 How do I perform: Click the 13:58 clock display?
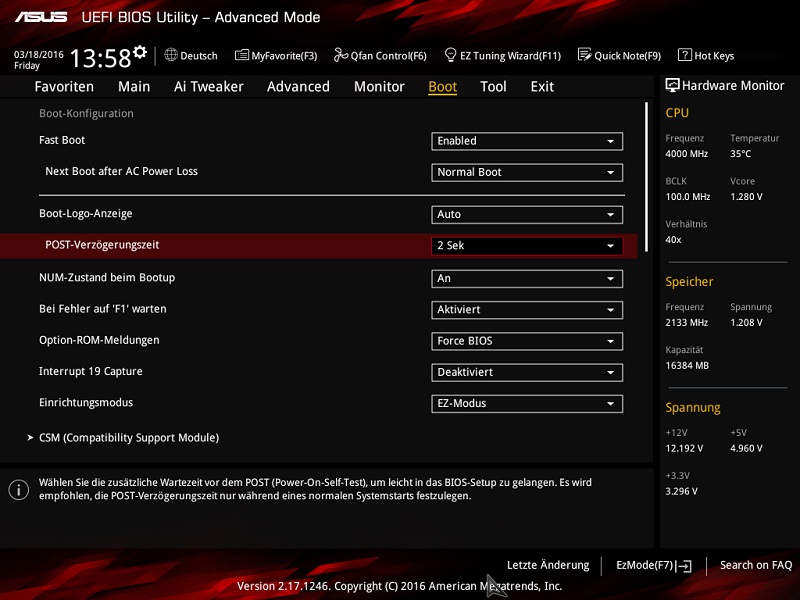click(x=101, y=58)
